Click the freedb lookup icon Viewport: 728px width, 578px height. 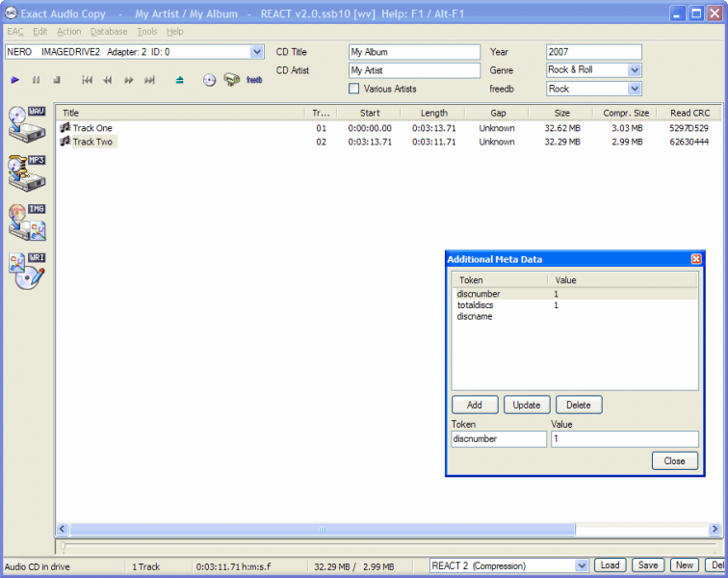[x=253, y=80]
